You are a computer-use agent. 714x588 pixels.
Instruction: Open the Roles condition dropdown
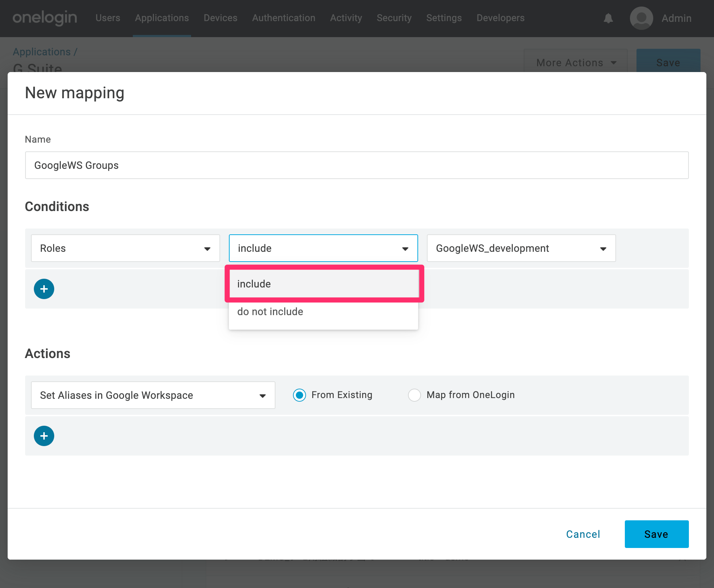[x=126, y=248]
